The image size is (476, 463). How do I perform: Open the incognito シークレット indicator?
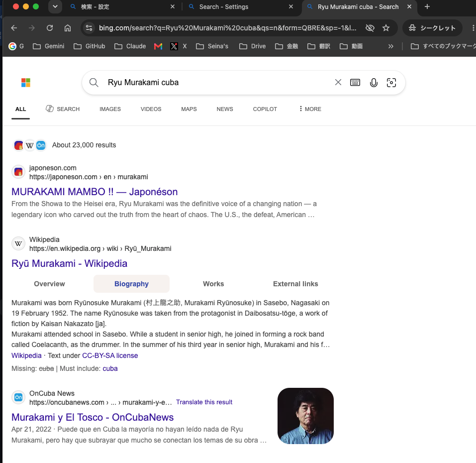click(432, 28)
